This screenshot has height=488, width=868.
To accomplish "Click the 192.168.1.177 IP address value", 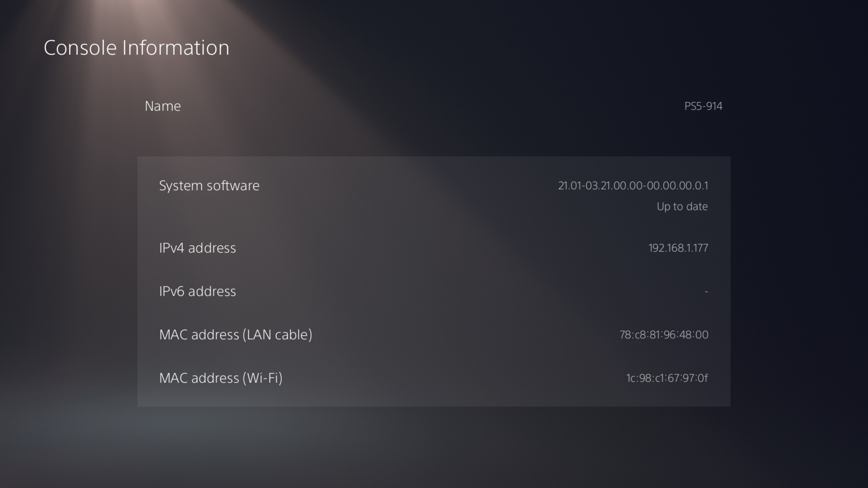I will click(x=678, y=248).
